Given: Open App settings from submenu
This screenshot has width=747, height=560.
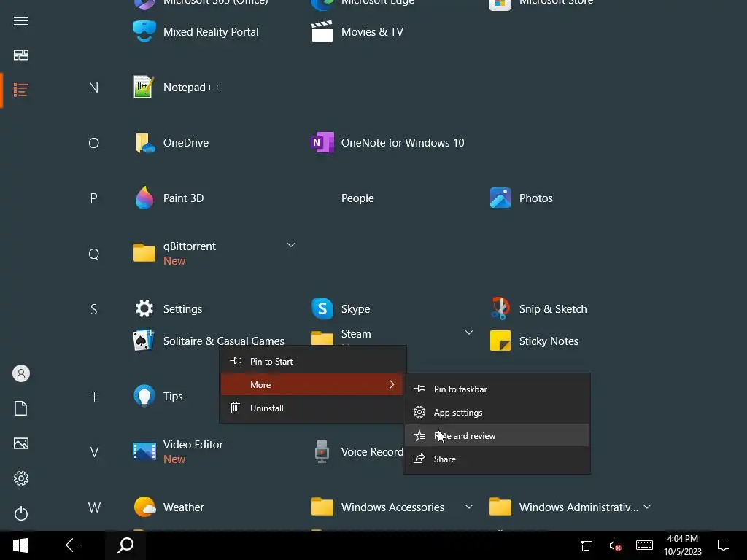Looking at the screenshot, I should 497,413.
